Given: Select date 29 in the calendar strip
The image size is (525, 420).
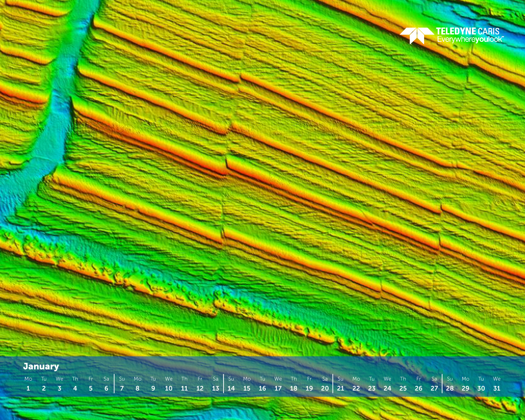Looking at the screenshot, I should [x=466, y=388].
